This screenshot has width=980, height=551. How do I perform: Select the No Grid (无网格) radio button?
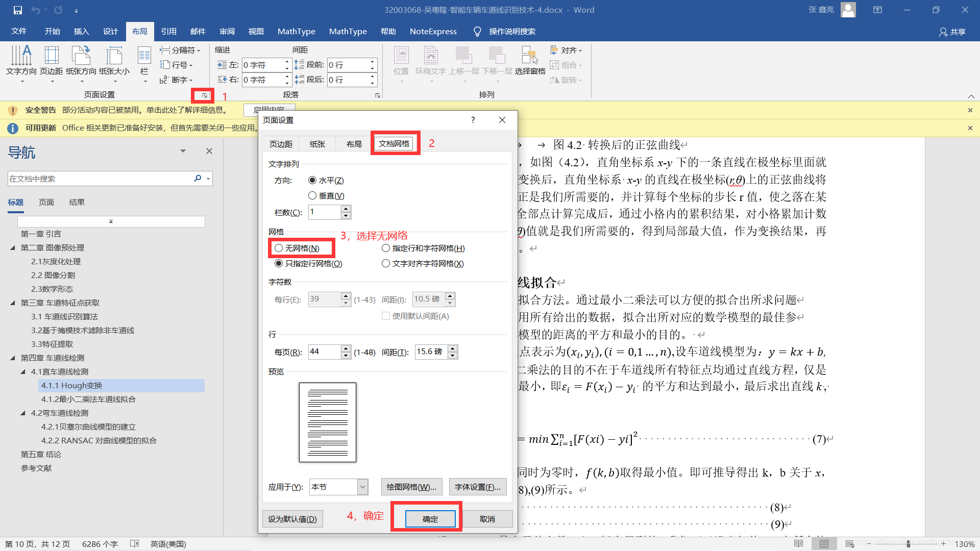279,248
